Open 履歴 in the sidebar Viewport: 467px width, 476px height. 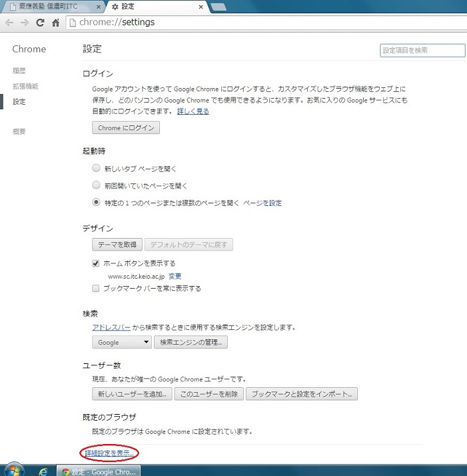coord(19,71)
